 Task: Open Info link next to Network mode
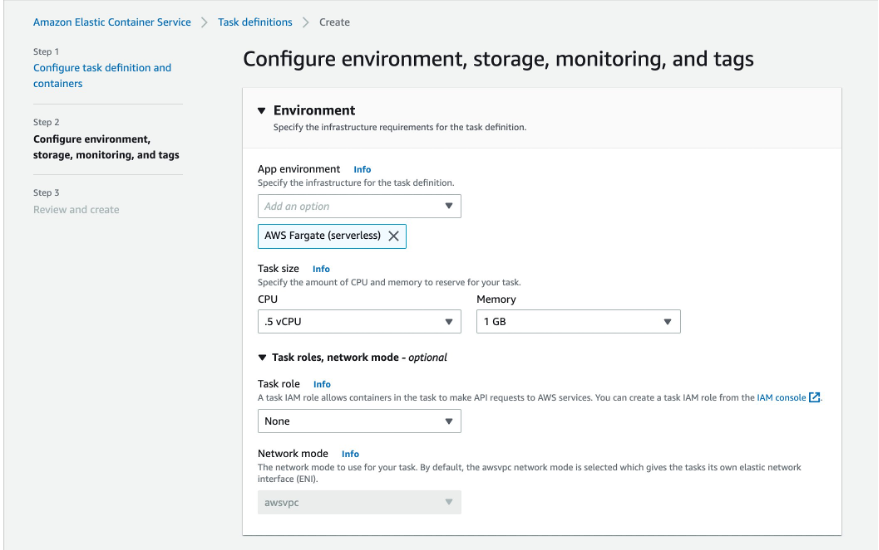pyautogui.click(x=350, y=454)
